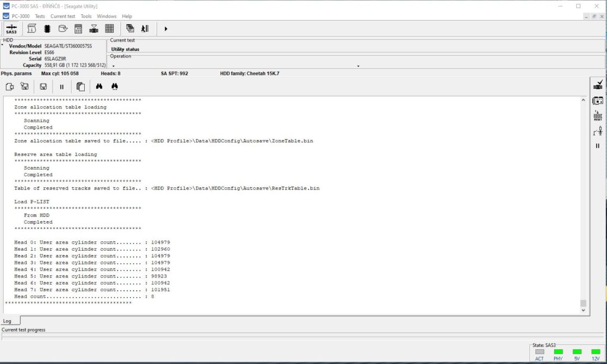
Task: Collapse the HDD info panel arrow
Action: (x=2, y=45)
